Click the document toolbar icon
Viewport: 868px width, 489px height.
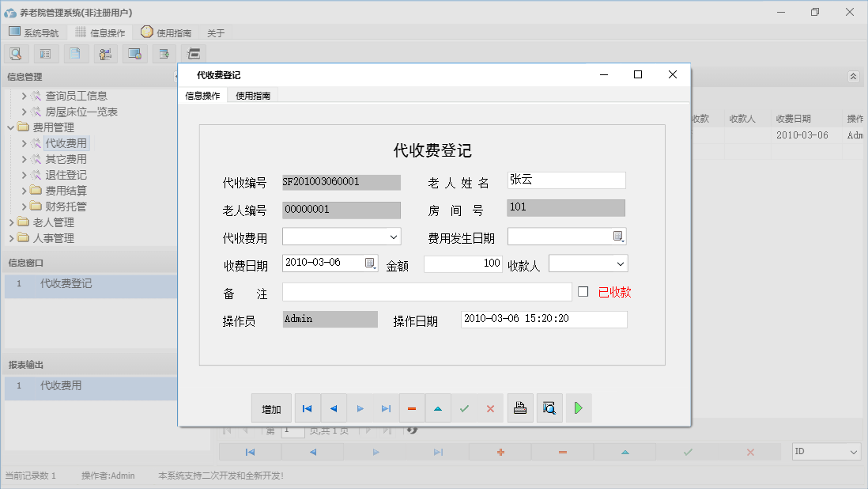75,53
